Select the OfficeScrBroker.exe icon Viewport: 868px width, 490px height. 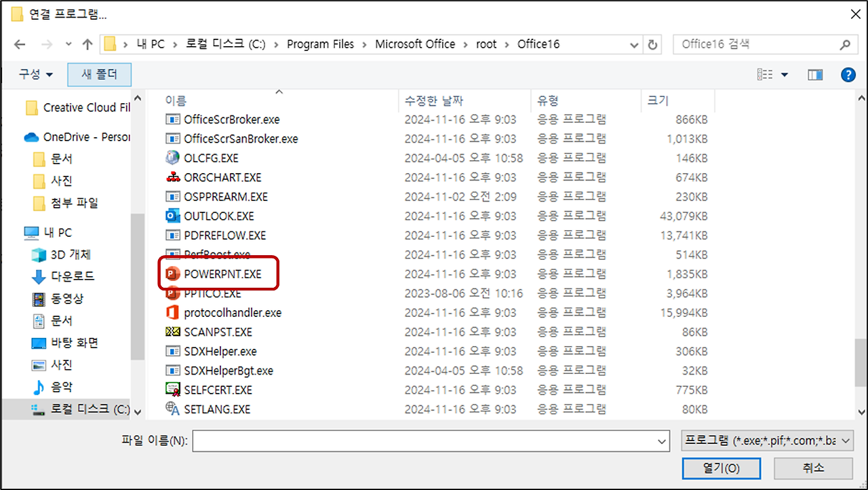172,119
